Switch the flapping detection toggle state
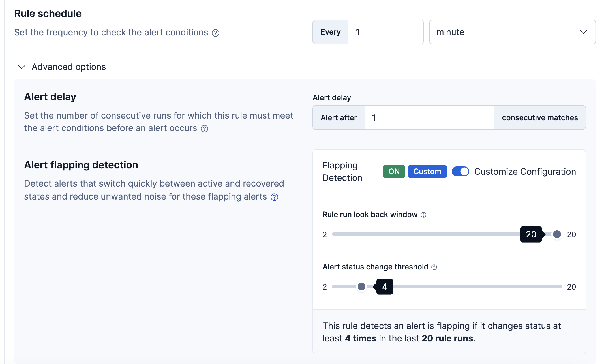The image size is (604, 364). [460, 171]
